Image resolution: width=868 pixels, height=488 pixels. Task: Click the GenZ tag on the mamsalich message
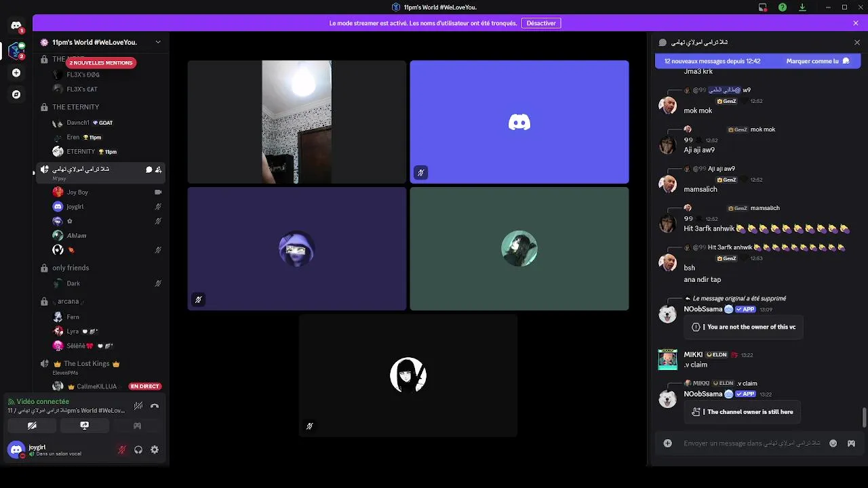point(727,180)
